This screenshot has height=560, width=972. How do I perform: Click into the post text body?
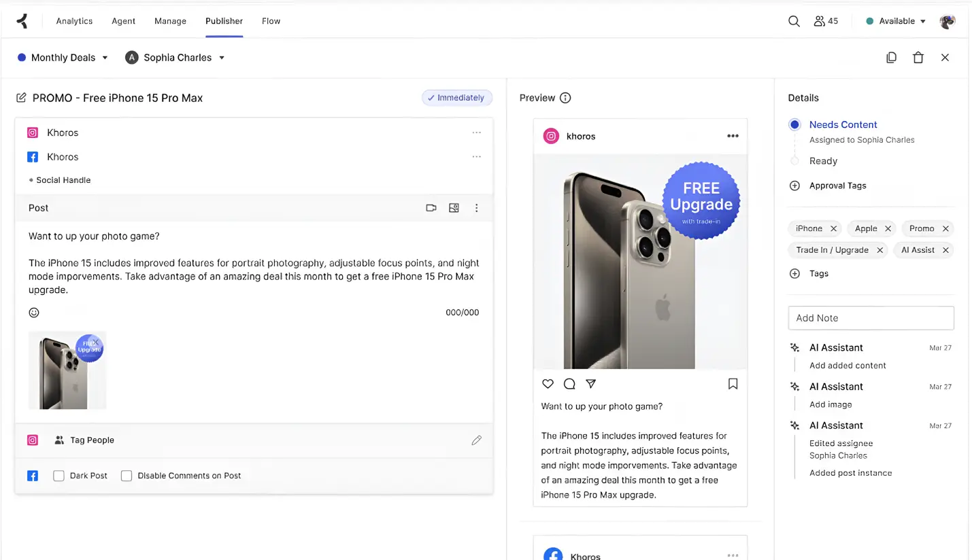(254, 263)
